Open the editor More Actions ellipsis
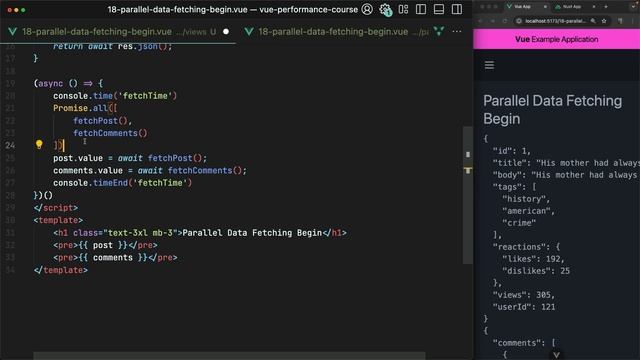This screenshot has width=640, height=360. (457, 31)
